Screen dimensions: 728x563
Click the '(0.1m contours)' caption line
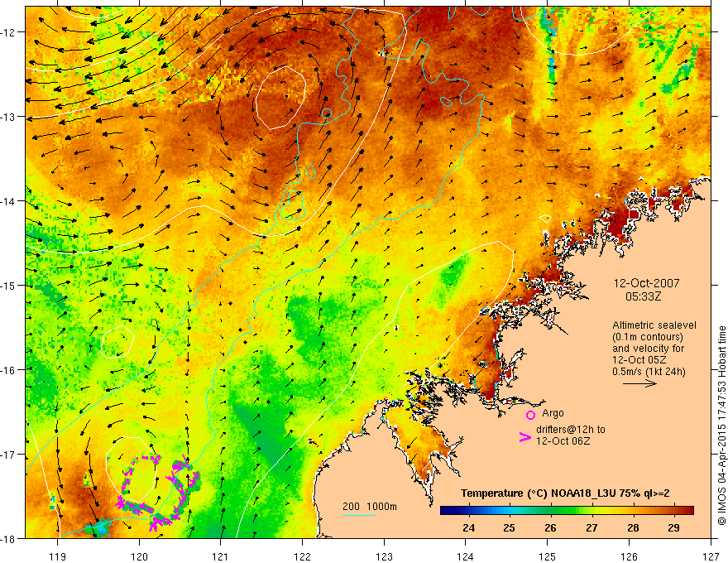(x=648, y=337)
